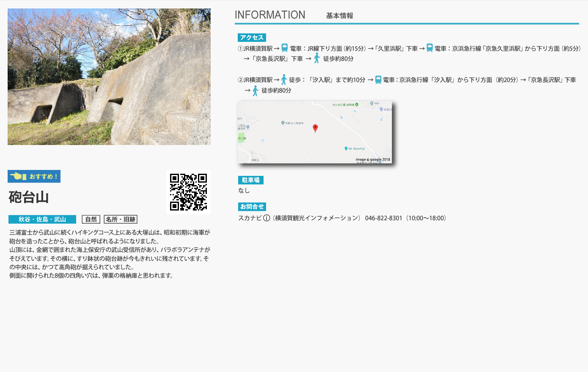Click the お問合せ section label
Screen dimensions: 588x372
(x=252, y=207)
